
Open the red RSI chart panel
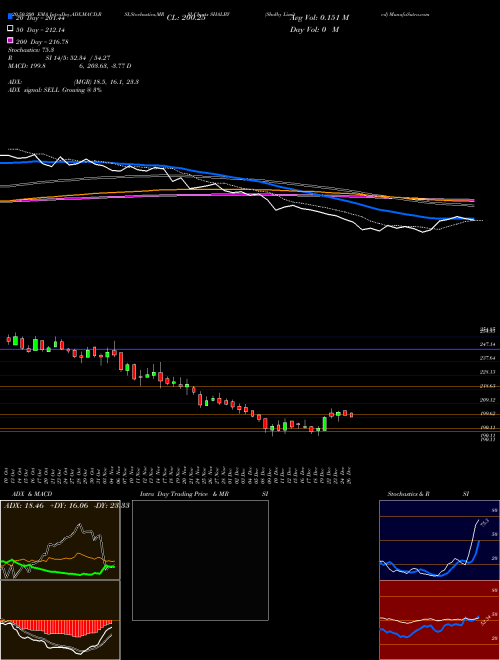coord(439,620)
